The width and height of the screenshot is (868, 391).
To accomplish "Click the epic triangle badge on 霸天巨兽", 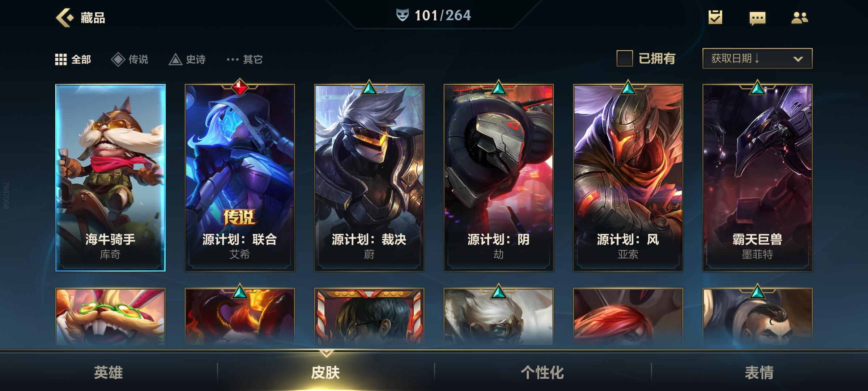I will (x=757, y=87).
